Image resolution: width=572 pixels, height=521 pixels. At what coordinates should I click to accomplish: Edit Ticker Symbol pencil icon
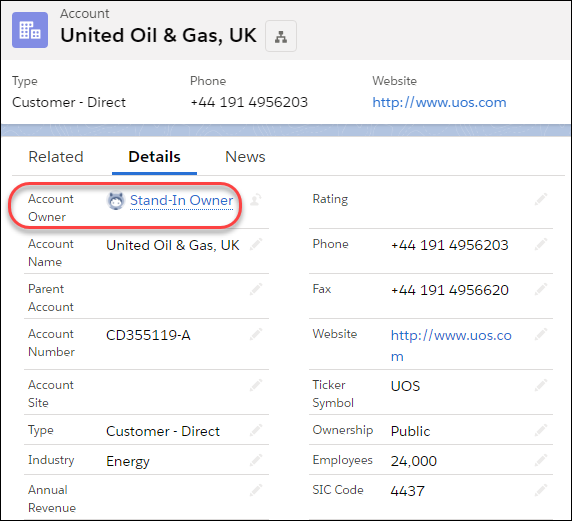point(541,385)
